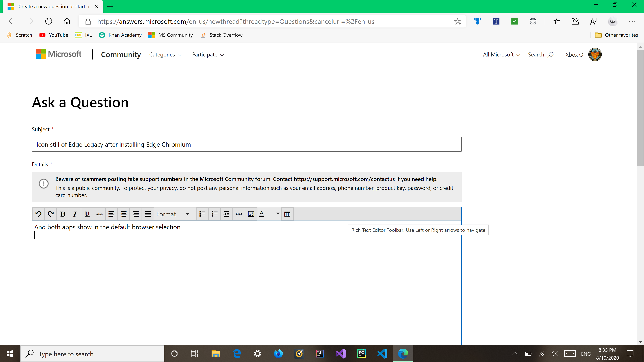The width and height of the screenshot is (644, 362).
Task: Click the Unordered List icon
Action: (x=202, y=214)
